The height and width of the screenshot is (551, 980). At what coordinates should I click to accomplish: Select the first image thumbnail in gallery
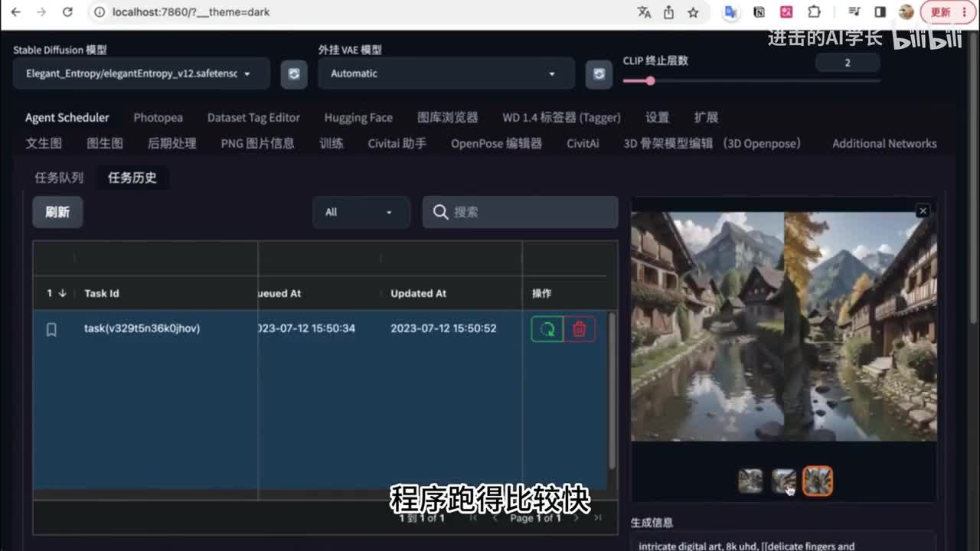[x=750, y=481]
